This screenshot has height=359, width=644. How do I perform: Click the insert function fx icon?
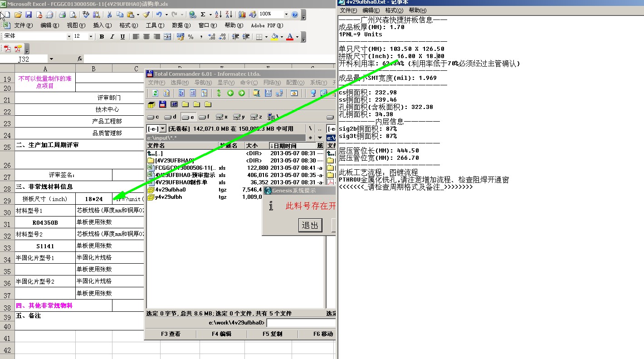point(80,59)
